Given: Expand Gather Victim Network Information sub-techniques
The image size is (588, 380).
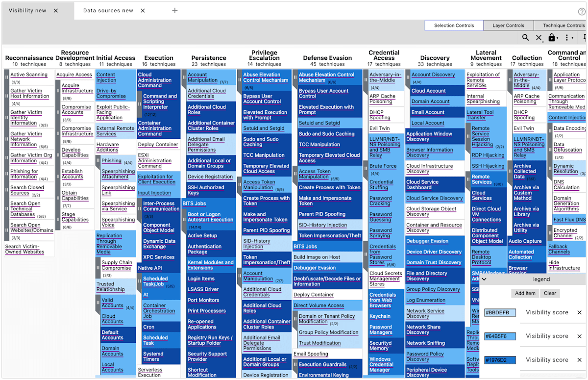Looking at the screenshot, I should tap(7, 139).
